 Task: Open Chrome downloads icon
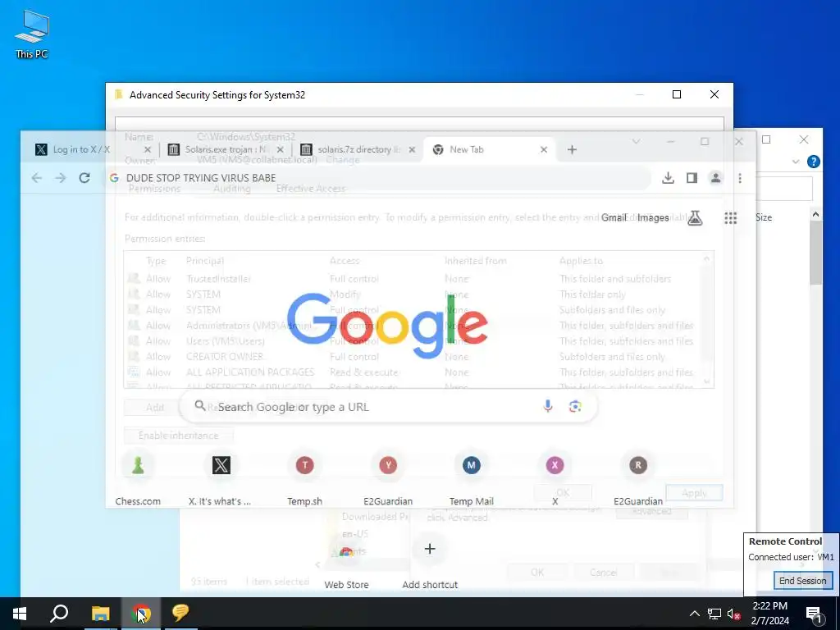[668, 178]
